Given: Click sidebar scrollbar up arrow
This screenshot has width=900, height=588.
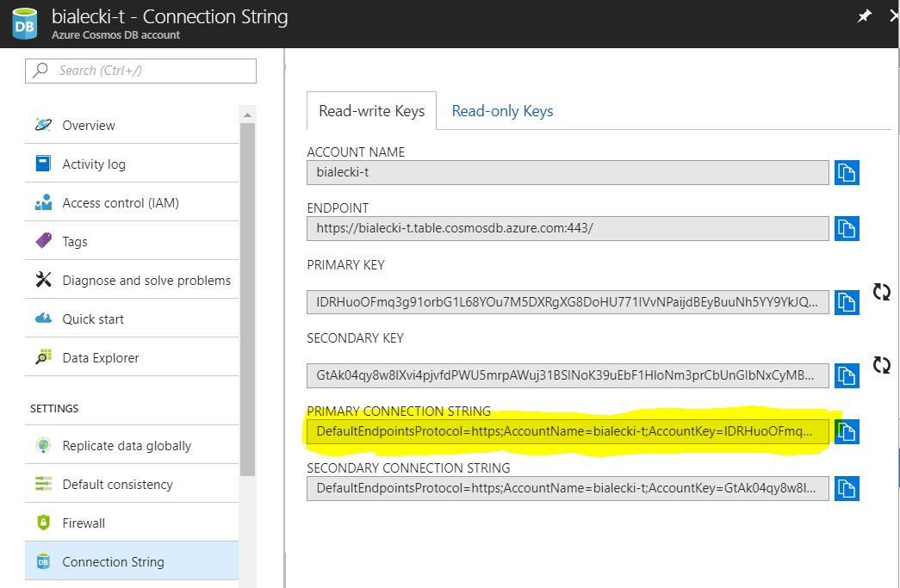Looking at the screenshot, I should click(x=247, y=115).
